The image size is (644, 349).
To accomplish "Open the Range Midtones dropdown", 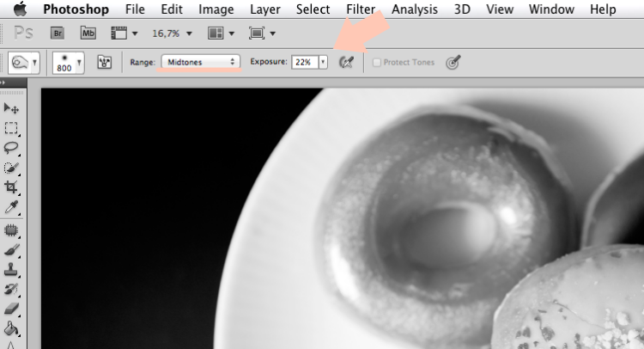I will [x=200, y=62].
